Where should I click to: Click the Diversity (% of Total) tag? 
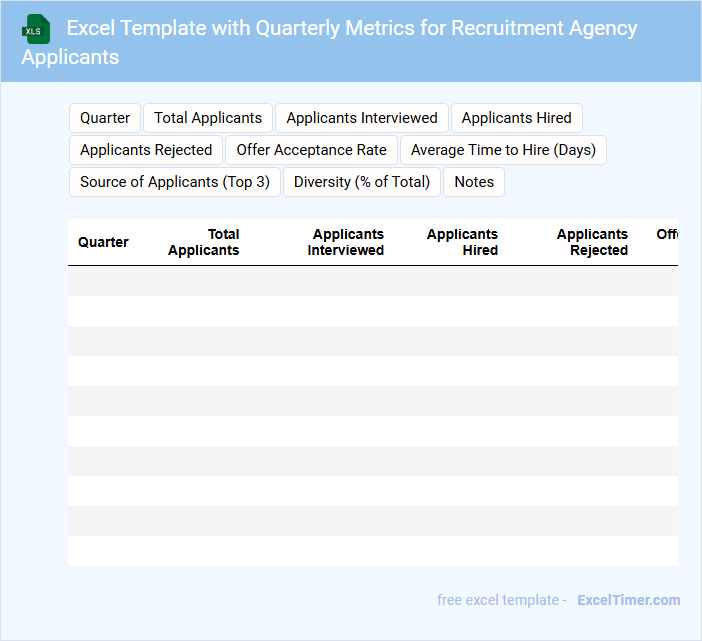(362, 182)
